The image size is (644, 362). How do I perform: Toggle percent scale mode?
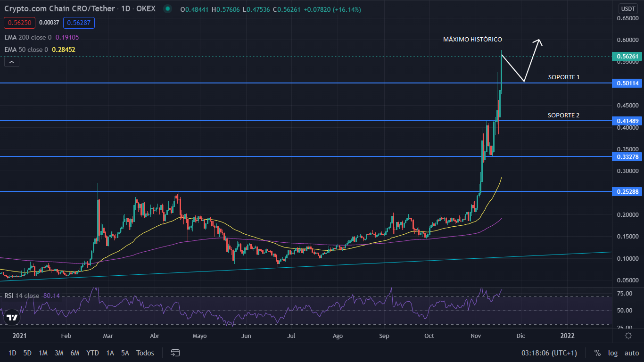pyautogui.click(x=597, y=353)
